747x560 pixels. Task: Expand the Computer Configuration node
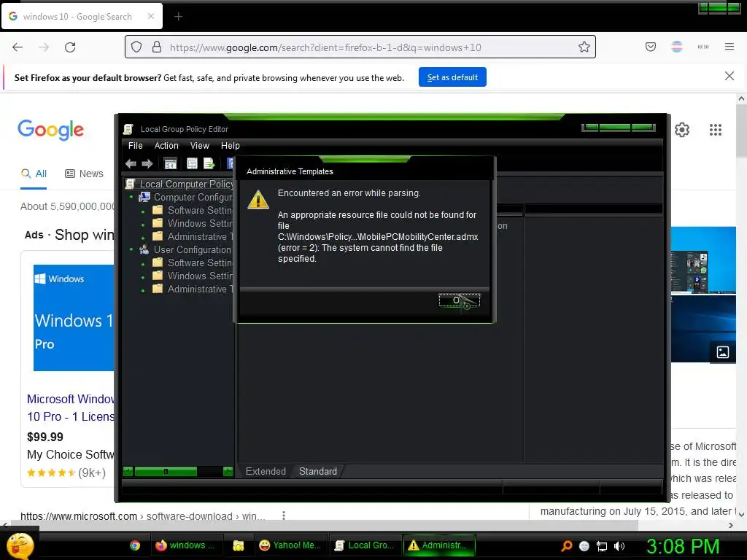click(x=131, y=197)
